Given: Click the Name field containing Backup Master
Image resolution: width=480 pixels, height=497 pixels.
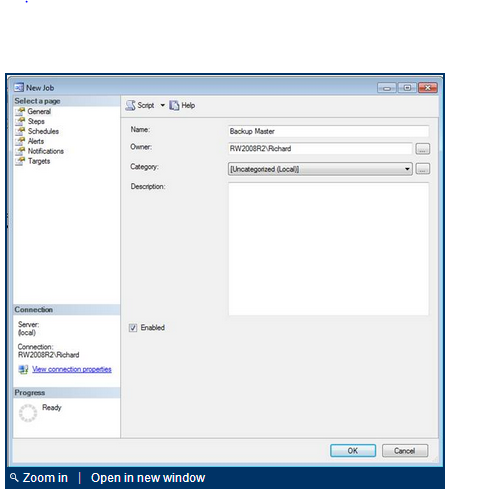Looking at the screenshot, I should [x=329, y=131].
